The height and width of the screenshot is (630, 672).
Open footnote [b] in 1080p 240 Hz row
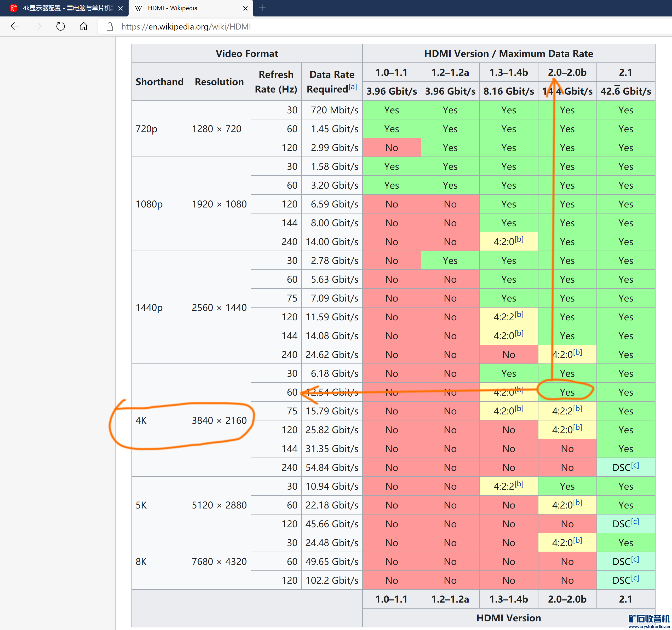(519, 239)
